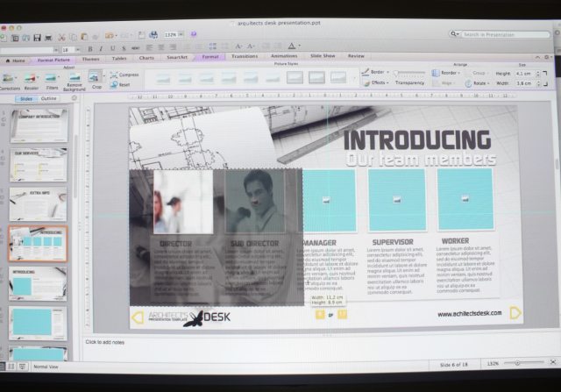Click the yellow previous arrow on slide
561x392 pixels.
[x=138, y=317]
